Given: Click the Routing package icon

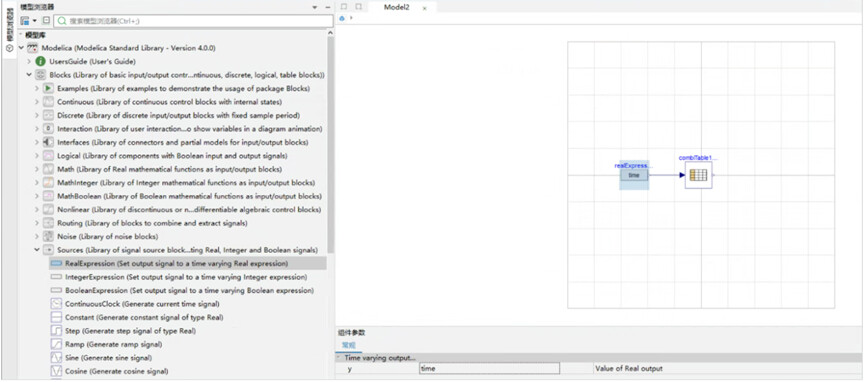Looking at the screenshot, I should (48, 223).
